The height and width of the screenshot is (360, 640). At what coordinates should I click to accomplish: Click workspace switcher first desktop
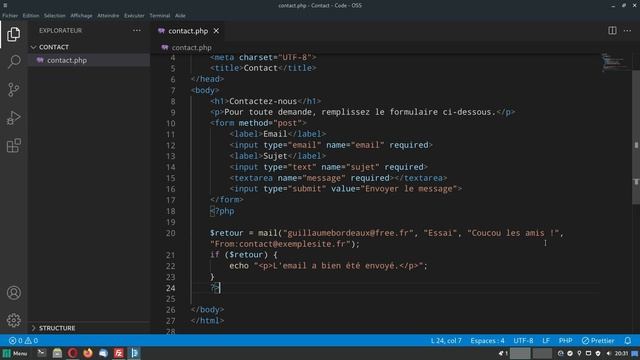(x=520, y=353)
